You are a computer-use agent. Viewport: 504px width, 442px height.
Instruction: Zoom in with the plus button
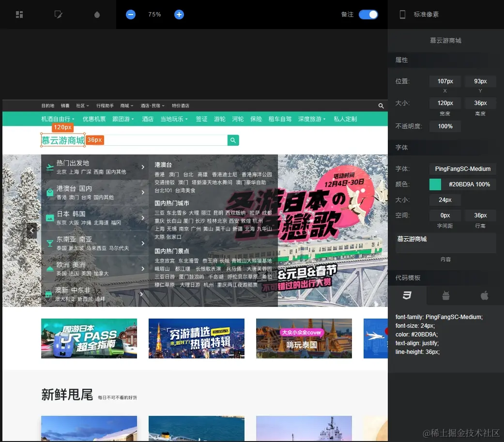[179, 15]
